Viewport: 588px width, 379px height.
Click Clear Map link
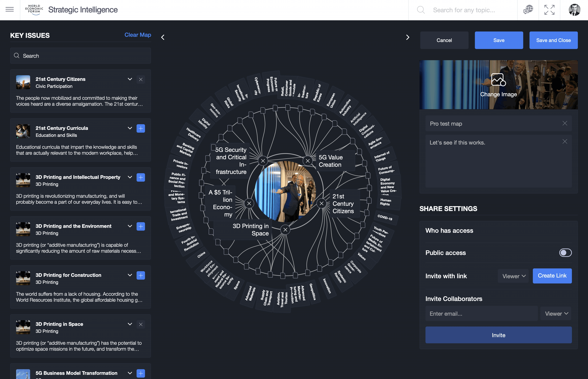138,35
